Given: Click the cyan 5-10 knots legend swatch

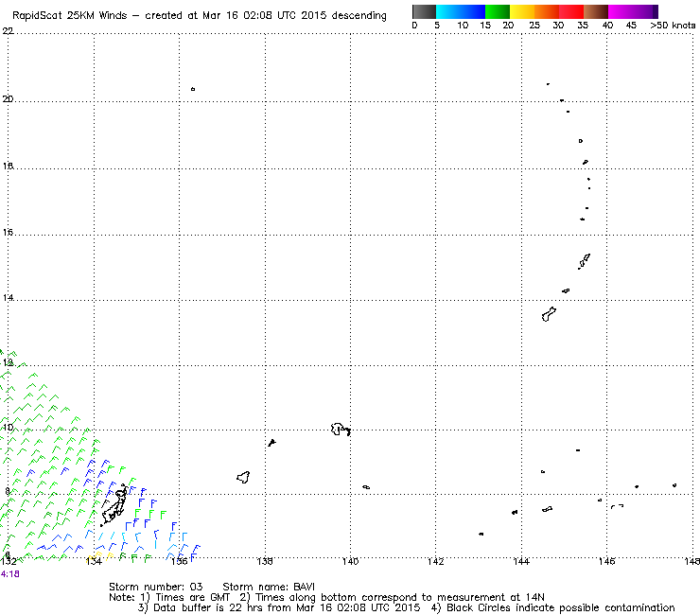Looking at the screenshot, I should tap(448, 11).
